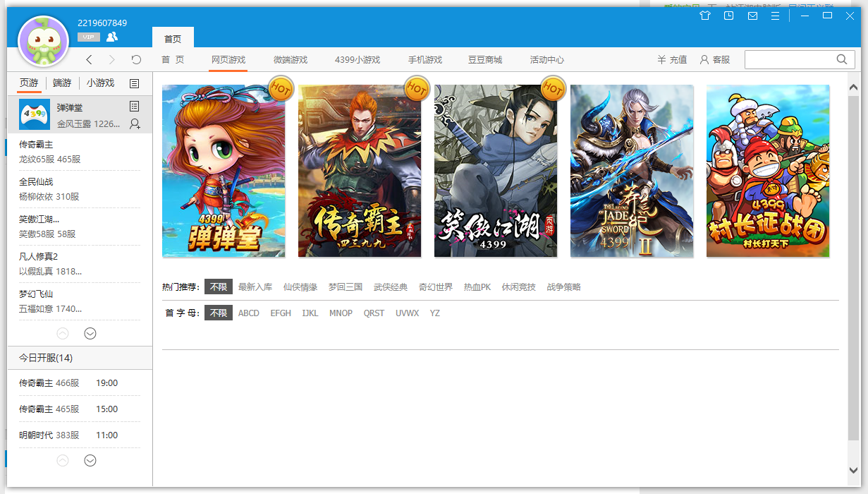Click the 4399 game icon for 弹弹堂

coord(34,115)
